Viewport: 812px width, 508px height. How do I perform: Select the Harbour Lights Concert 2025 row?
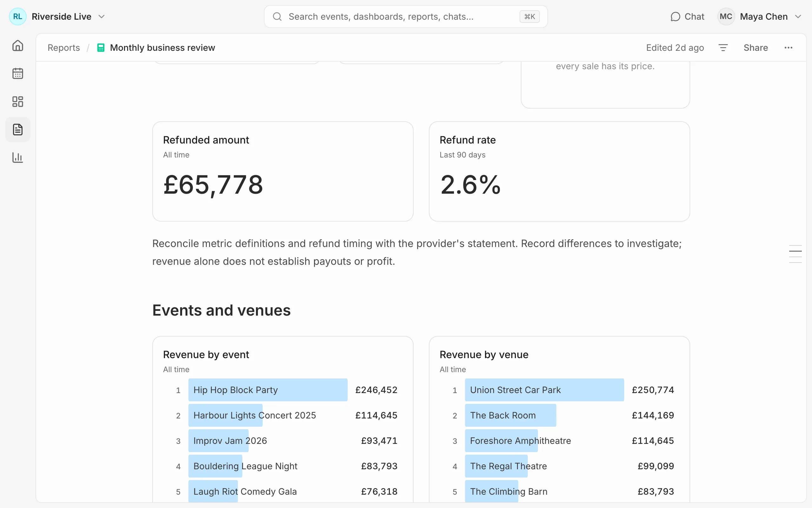(283, 415)
